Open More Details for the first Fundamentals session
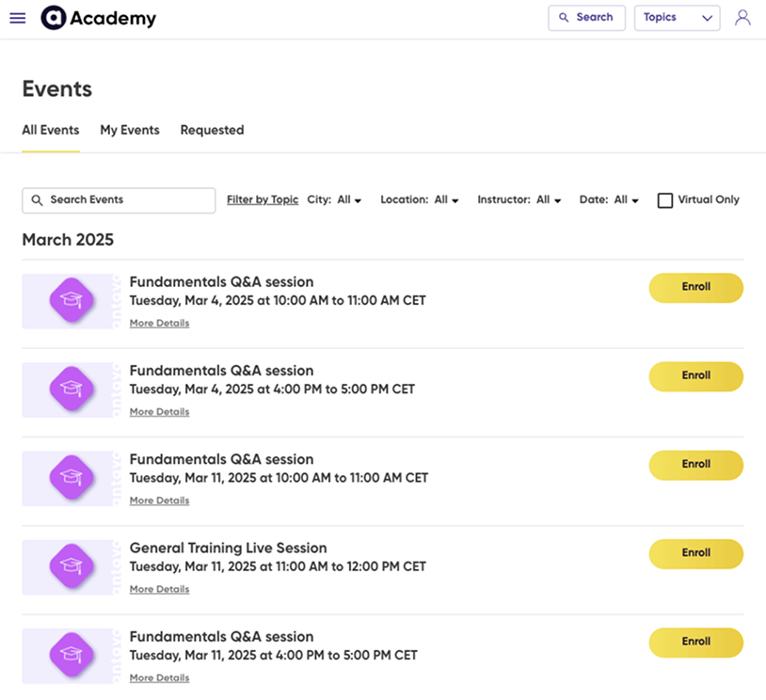This screenshot has width=766, height=700. coord(159,323)
